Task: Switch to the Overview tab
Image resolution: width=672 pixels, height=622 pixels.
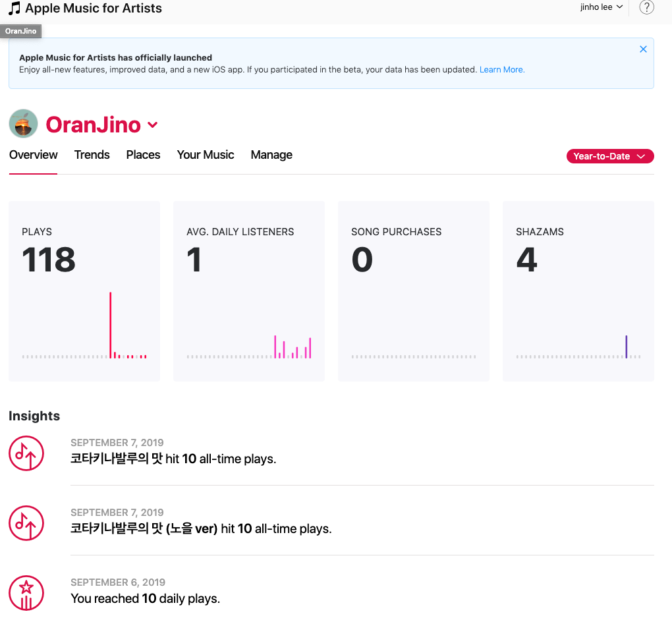Action: pos(33,155)
